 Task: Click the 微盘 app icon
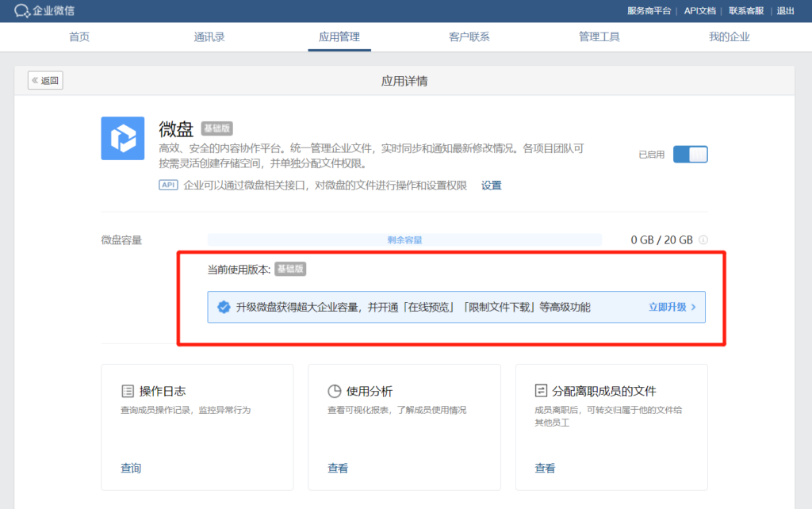[x=123, y=138]
